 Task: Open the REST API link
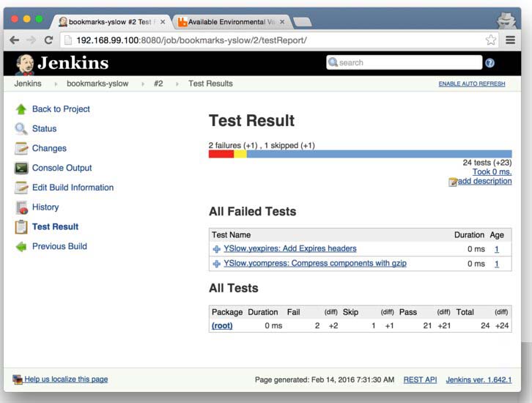point(420,380)
